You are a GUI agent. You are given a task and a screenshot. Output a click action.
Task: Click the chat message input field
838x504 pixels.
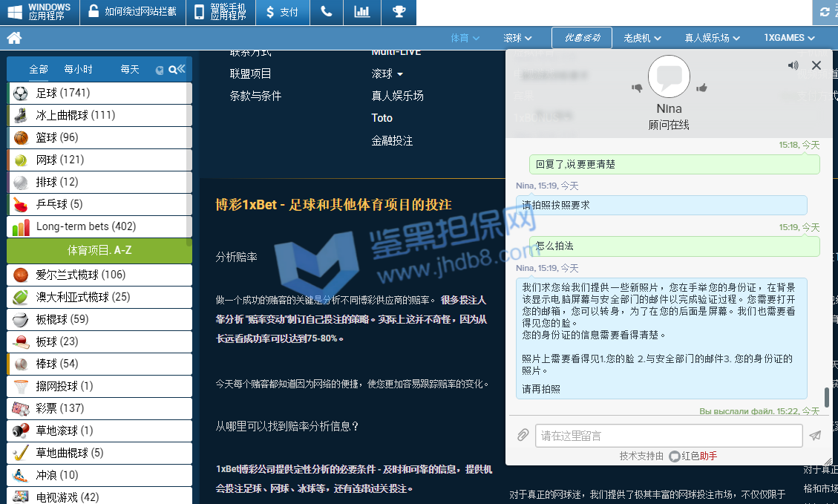click(668, 436)
